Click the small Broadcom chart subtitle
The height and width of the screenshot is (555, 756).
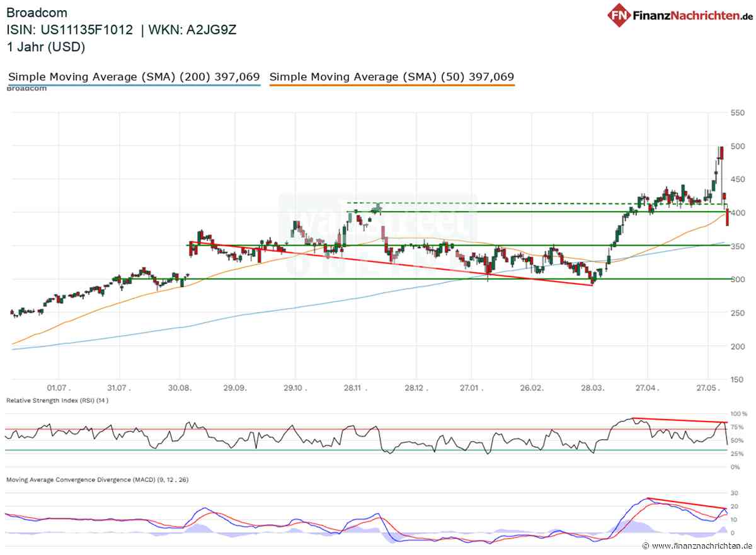point(26,88)
